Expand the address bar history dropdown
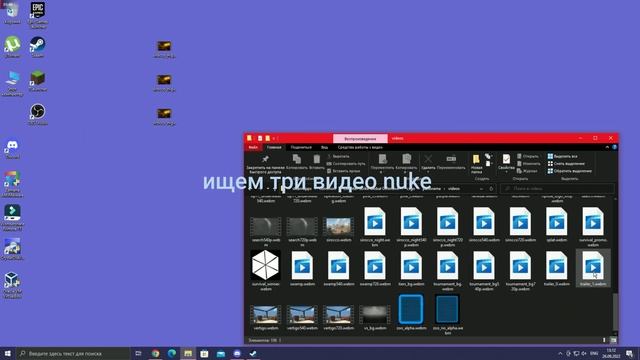This screenshot has width=640, height=360. click(481, 189)
